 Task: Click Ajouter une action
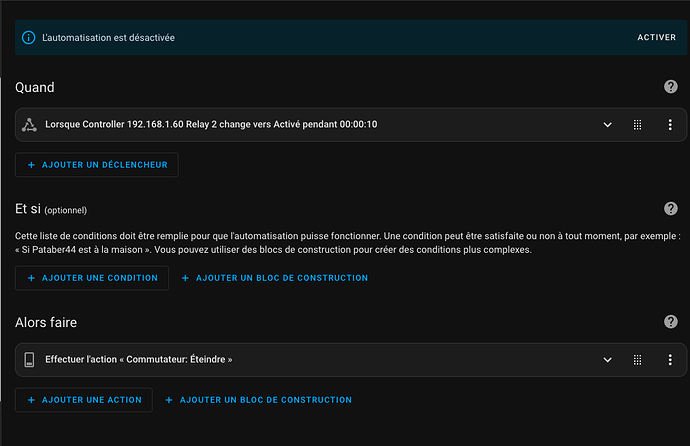pyautogui.click(x=84, y=400)
